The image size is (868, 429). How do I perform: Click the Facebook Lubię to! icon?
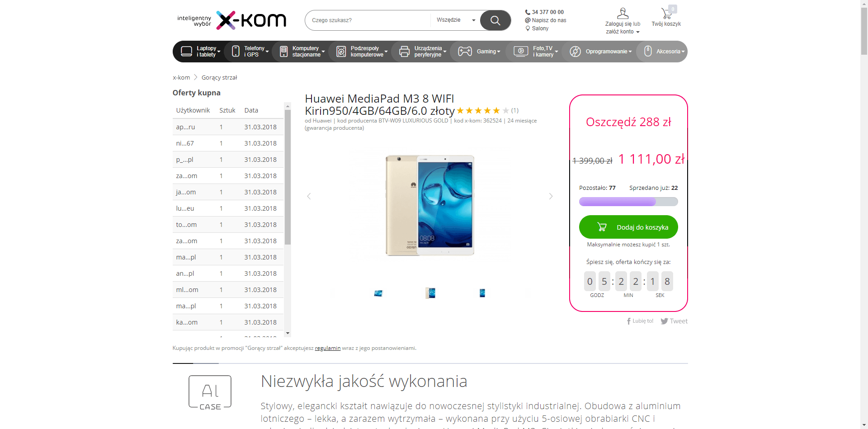628,321
